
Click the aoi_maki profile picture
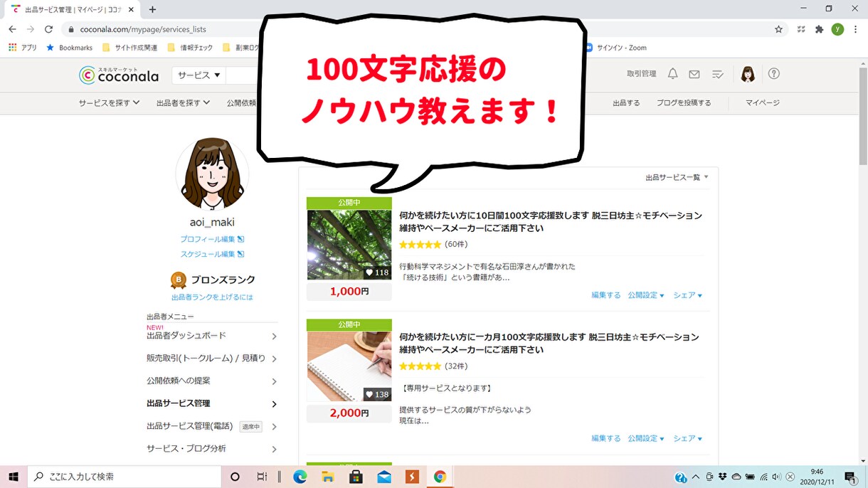(x=212, y=174)
